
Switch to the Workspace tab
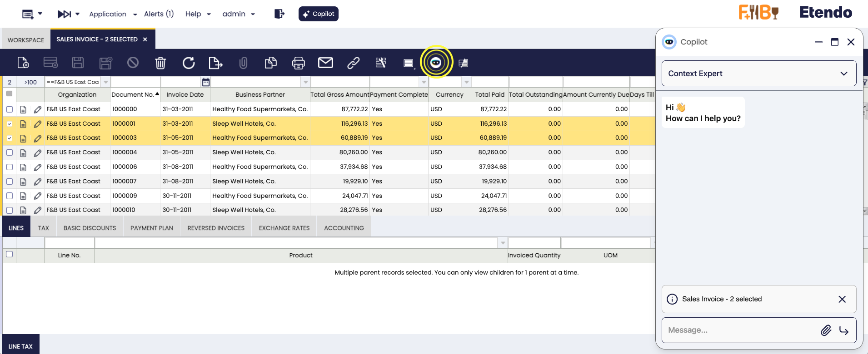click(x=26, y=40)
